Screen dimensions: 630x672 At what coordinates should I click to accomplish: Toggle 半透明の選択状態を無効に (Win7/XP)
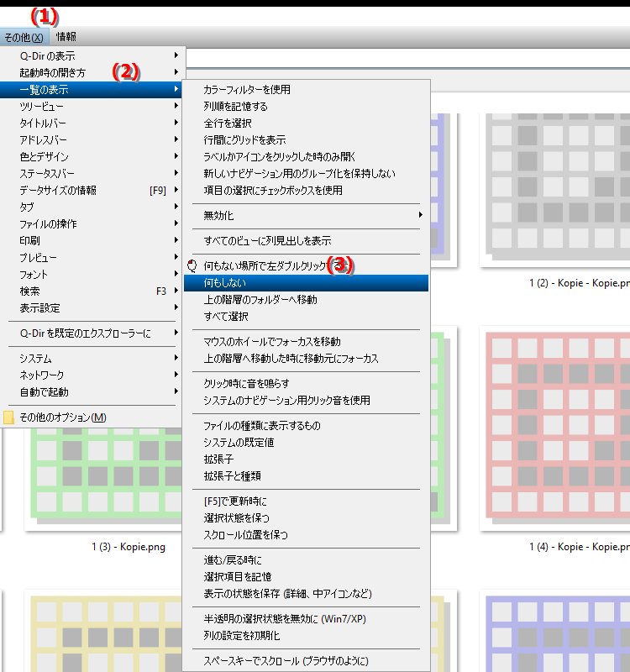click(306, 619)
